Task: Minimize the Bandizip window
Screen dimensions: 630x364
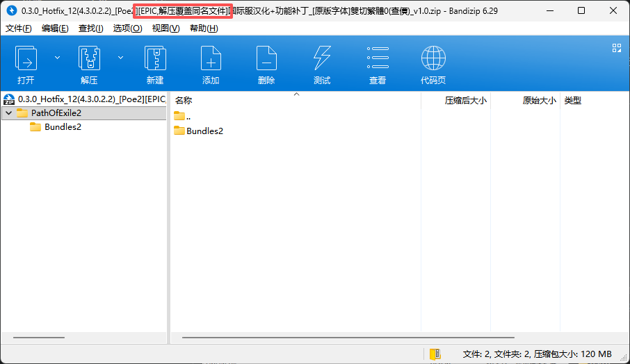Action: tap(550, 10)
